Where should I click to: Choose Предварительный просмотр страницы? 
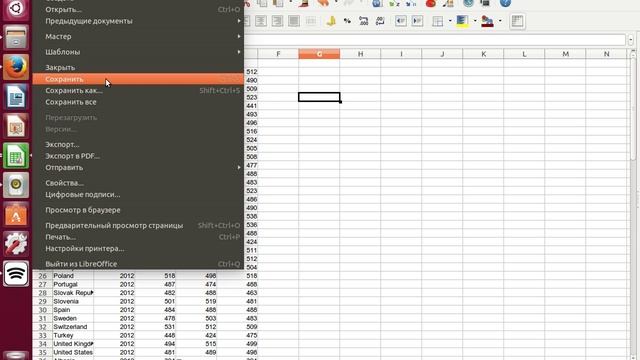click(x=138, y=225)
